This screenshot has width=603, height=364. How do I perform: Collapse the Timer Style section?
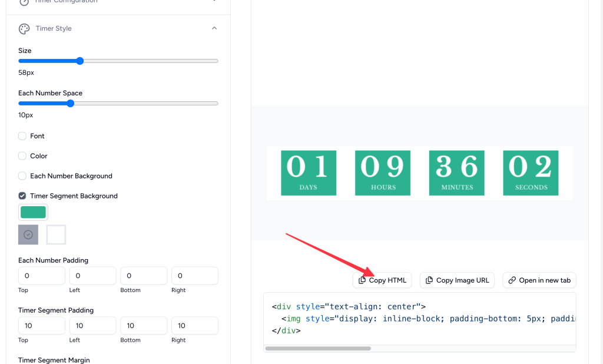point(214,28)
